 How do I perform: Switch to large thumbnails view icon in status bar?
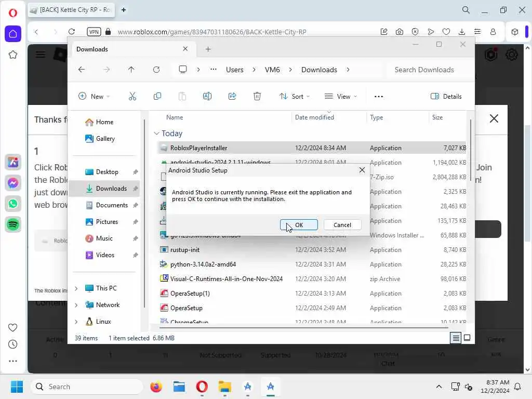pyautogui.click(x=467, y=338)
